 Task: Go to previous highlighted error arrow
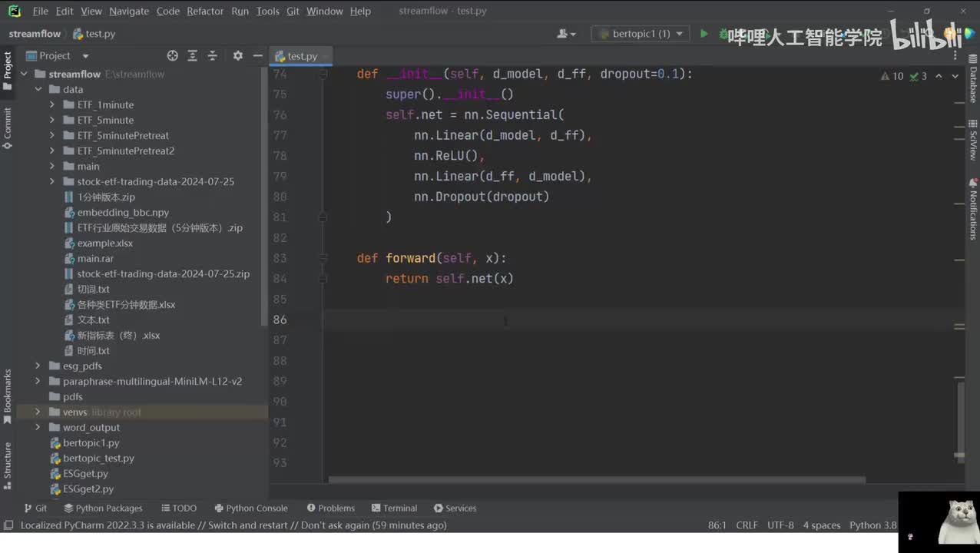939,76
